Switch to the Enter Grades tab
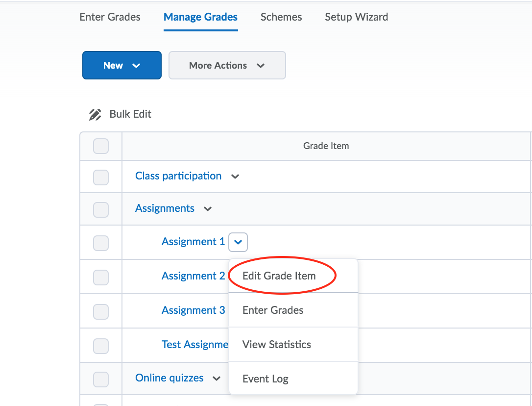Viewport: 532px width, 406px height. point(110,17)
